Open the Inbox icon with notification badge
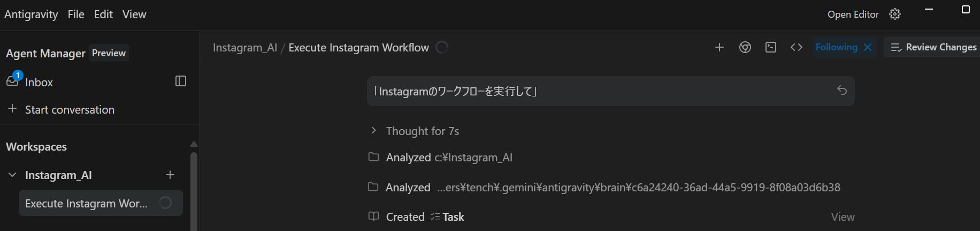This screenshot has width=980, height=231. [13, 81]
